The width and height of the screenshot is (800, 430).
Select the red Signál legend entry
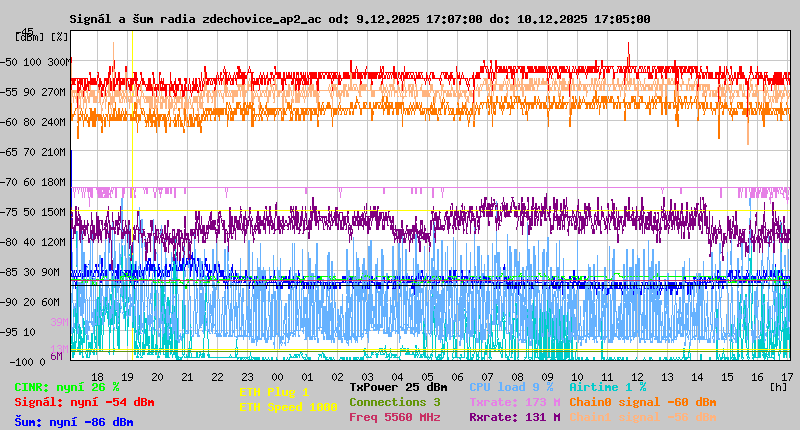[x=84, y=402]
